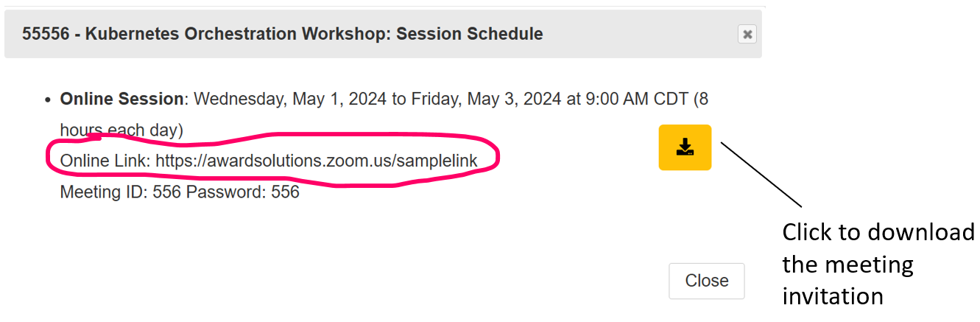Dismiss dialog with the header X icon
Image resolution: width=980 pixels, height=322 pixels.
tap(747, 34)
